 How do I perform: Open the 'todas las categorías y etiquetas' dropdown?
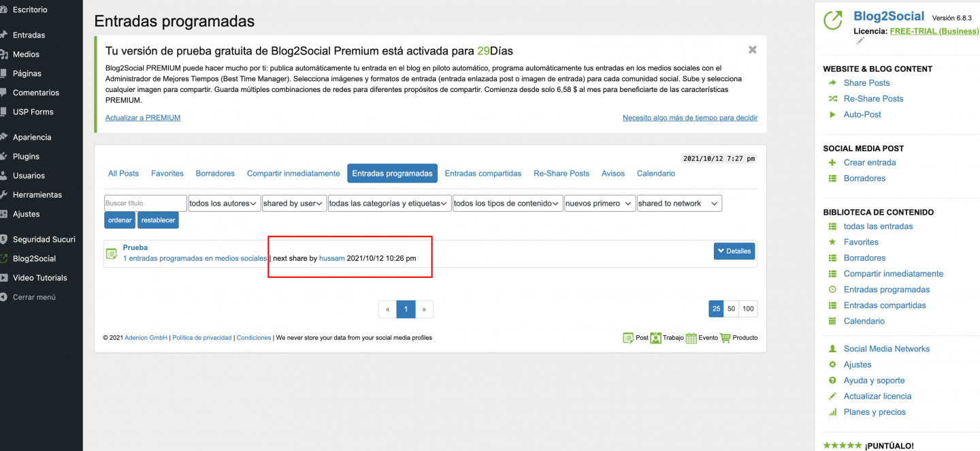point(390,203)
